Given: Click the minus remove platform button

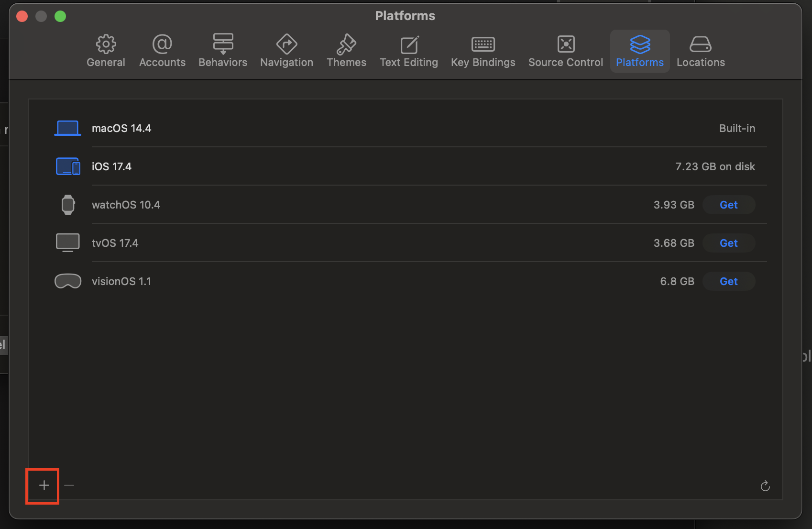Looking at the screenshot, I should tap(69, 485).
